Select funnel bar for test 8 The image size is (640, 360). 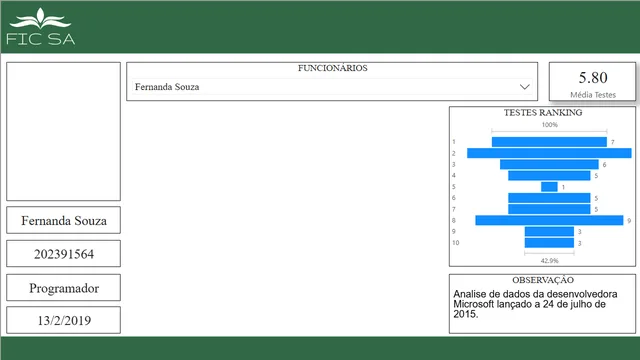[x=549, y=220]
